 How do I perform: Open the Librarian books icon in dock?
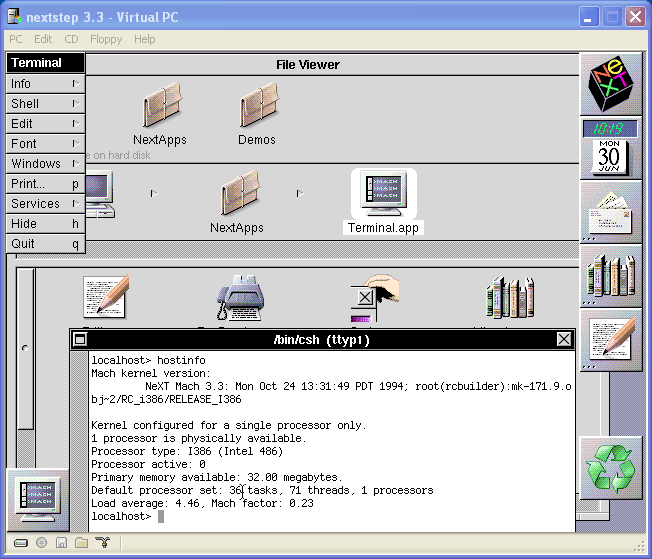(610, 276)
